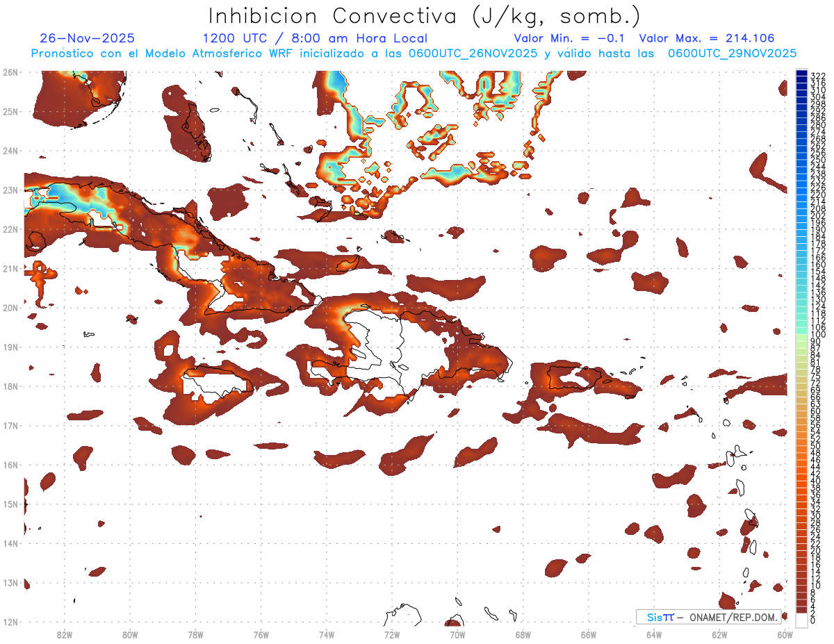Click the 13N latitude label

10,582
